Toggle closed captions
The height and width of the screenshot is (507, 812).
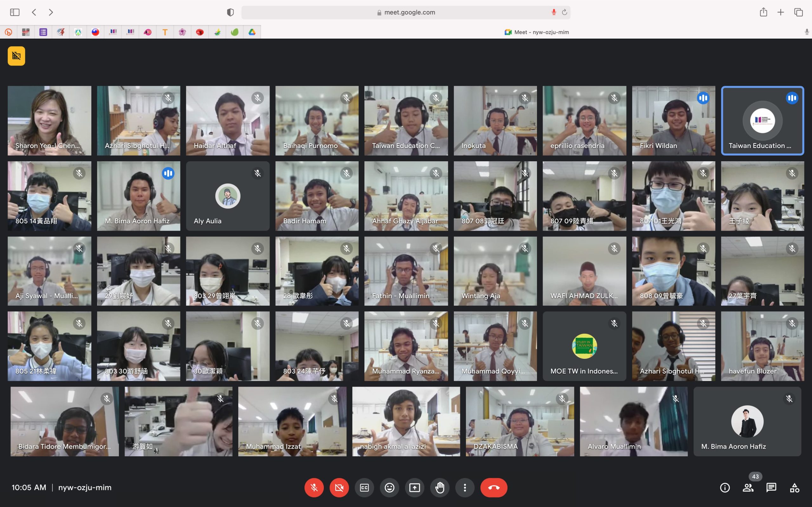coord(364,488)
